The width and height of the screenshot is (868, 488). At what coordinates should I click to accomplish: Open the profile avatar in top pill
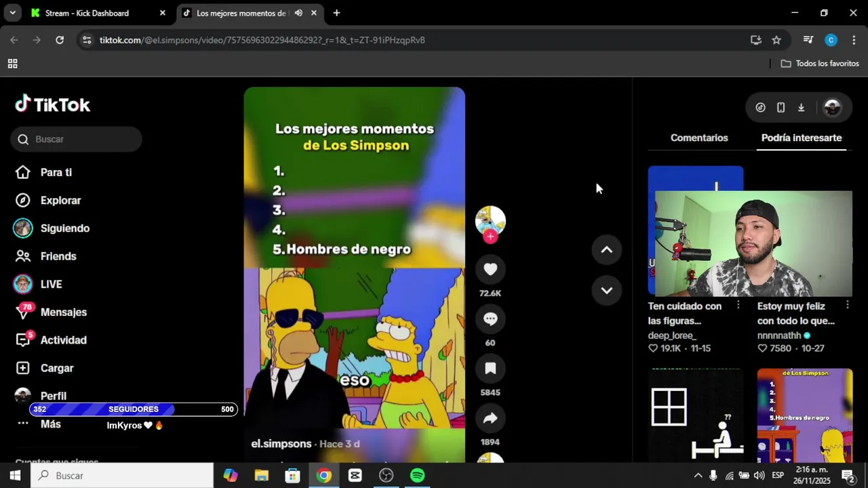[x=832, y=107]
